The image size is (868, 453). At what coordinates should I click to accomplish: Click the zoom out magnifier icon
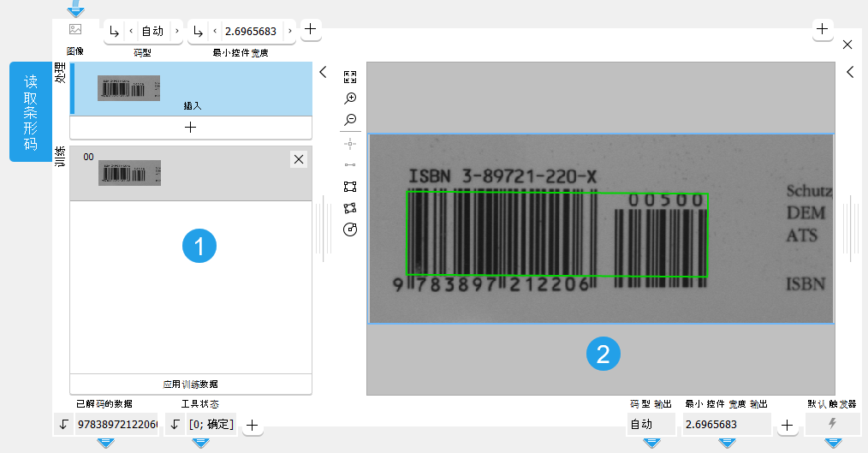point(349,120)
